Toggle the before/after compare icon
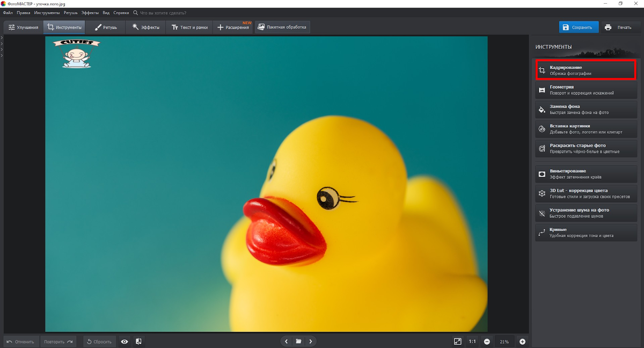 pos(138,342)
